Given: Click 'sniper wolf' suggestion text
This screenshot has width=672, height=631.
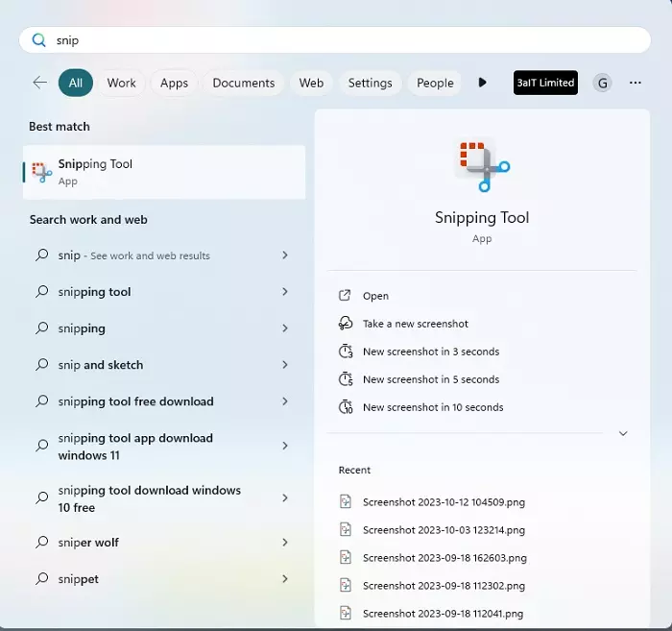Looking at the screenshot, I should pos(88,543).
